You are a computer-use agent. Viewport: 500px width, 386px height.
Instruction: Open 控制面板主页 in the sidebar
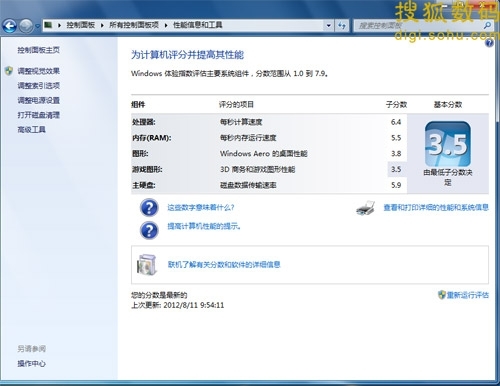tap(38, 50)
